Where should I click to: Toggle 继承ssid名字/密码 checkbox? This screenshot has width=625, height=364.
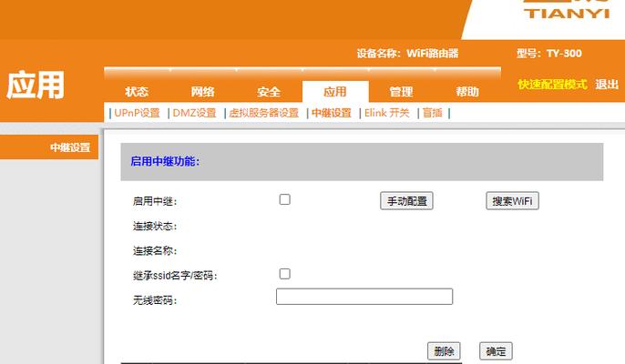click(x=284, y=274)
